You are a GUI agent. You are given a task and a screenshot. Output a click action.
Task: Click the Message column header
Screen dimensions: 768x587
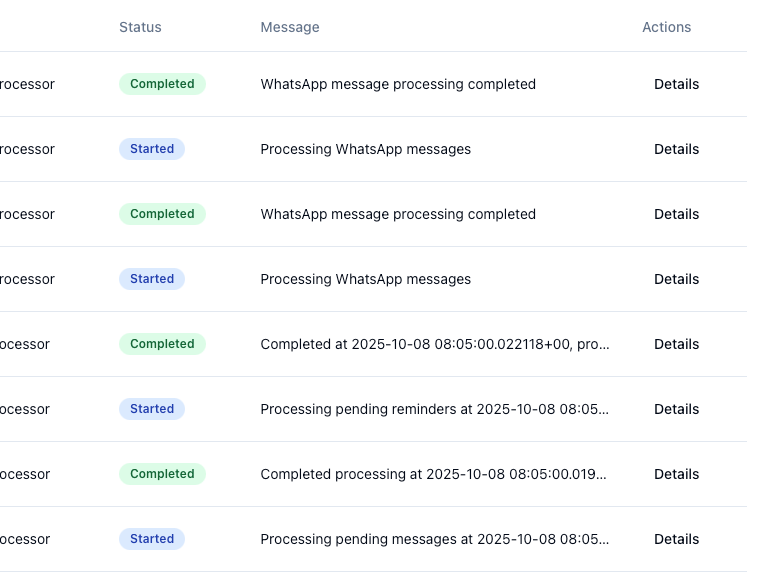tap(290, 27)
